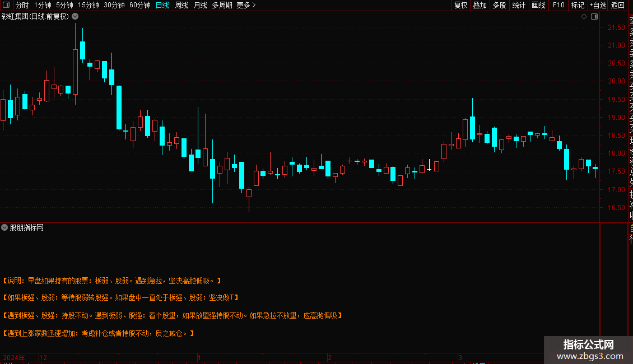Expand dropdown beside 彩虹集团 chart title
This screenshot has width=633, height=364.
point(75,17)
